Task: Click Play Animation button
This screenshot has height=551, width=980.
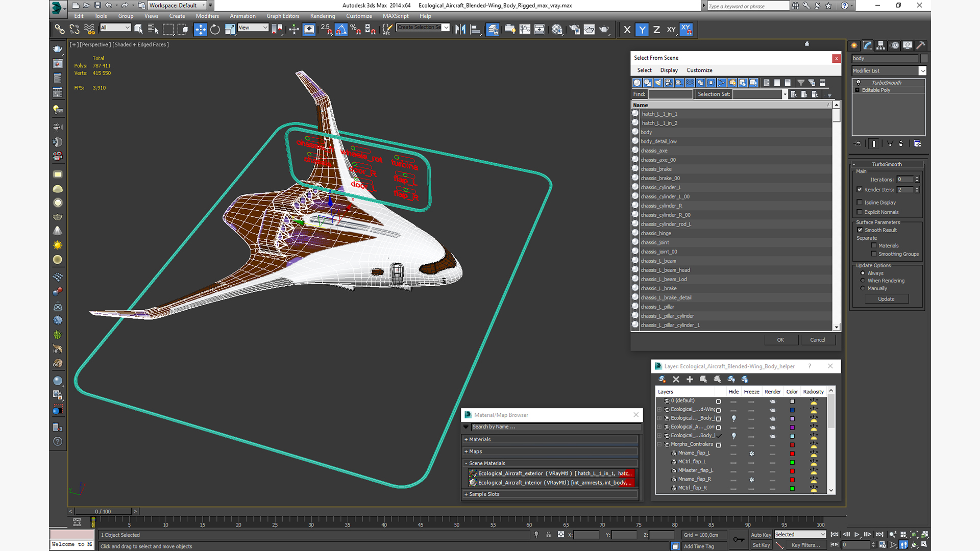Action: 857,535
